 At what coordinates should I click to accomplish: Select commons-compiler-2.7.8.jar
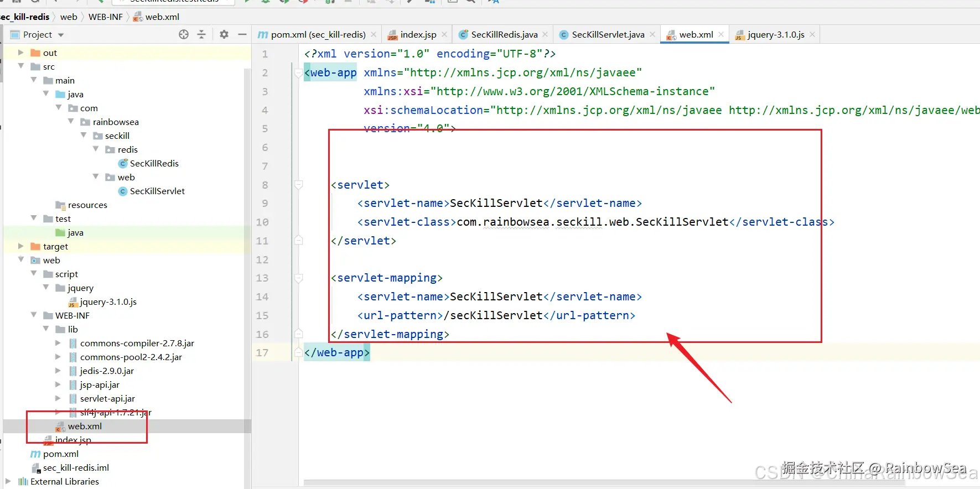tap(131, 343)
